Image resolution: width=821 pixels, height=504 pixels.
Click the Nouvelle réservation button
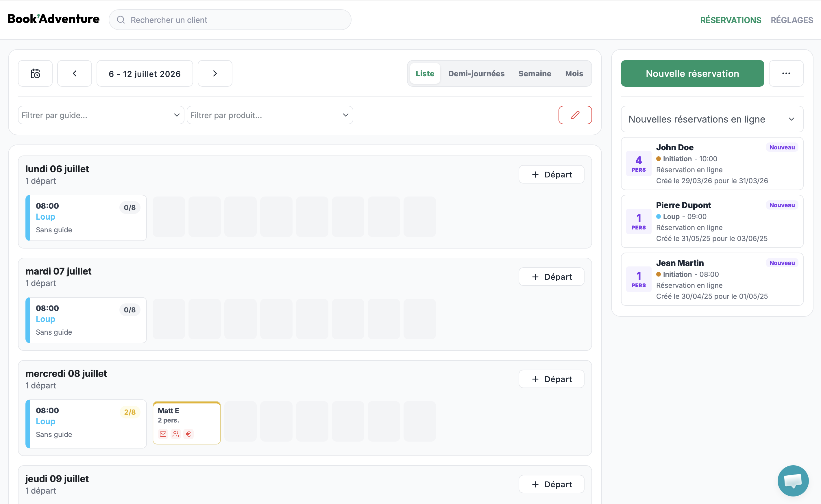692,73
